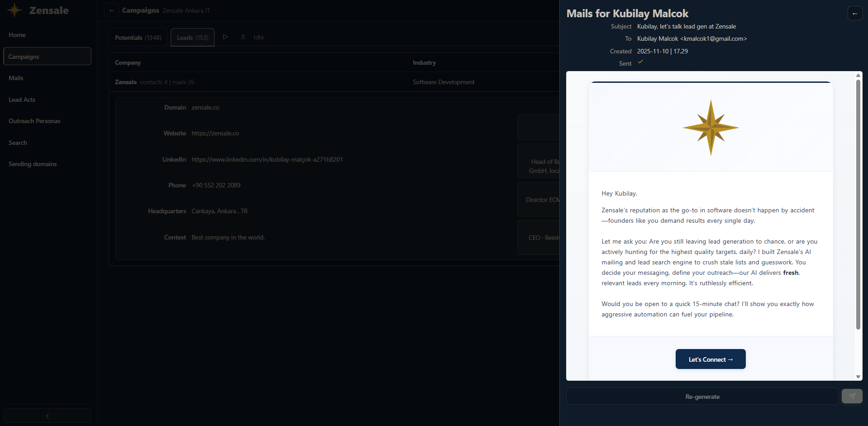Click the Sent checkmark indicator
Image resolution: width=868 pixels, height=426 pixels.
coord(640,62)
